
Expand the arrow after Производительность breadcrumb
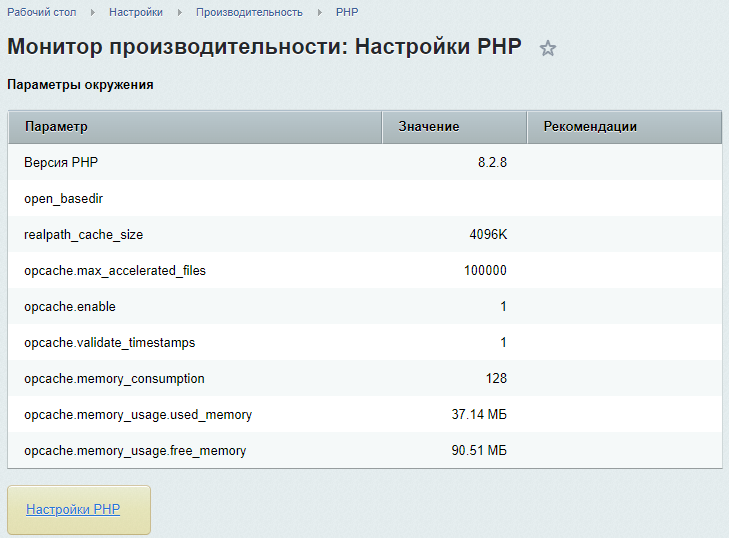tap(319, 12)
